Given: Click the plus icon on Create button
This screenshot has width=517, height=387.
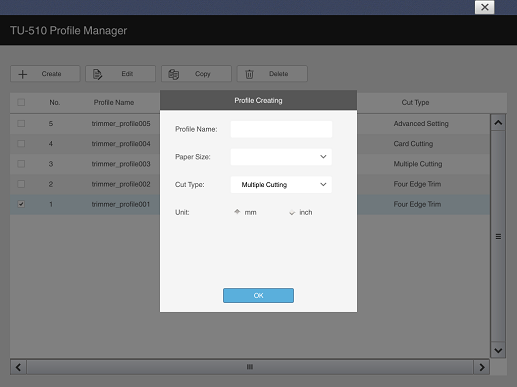Looking at the screenshot, I should tap(23, 74).
